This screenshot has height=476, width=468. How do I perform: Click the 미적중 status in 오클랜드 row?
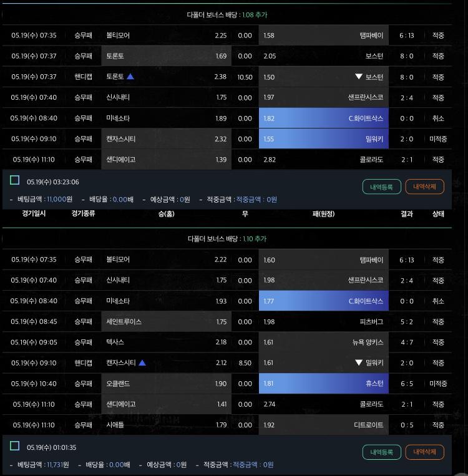pyautogui.click(x=438, y=384)
